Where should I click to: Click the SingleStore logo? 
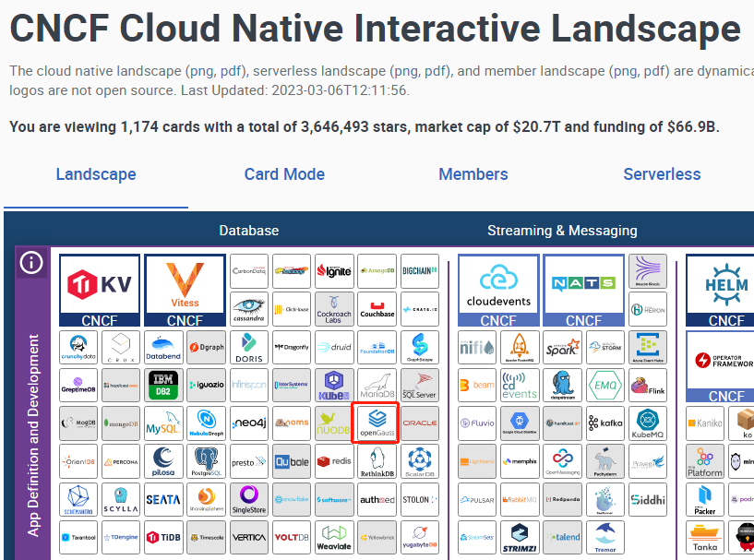tap(249, 499)
